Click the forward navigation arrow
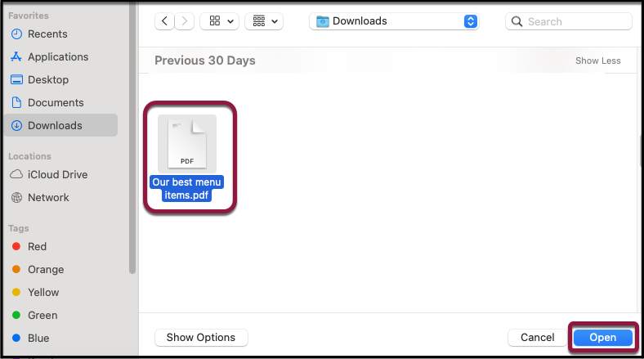644x359 pixels. 186,21
